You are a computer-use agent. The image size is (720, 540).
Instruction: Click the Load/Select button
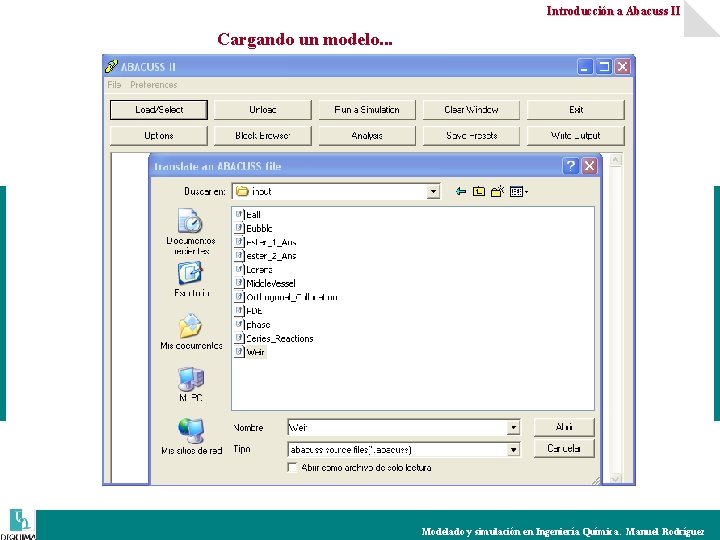click(159, 110)
